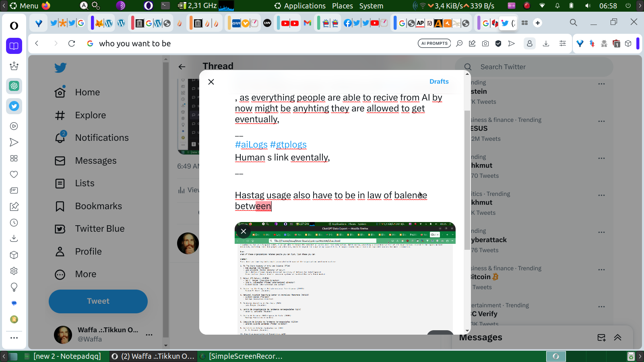Open Profile in Twitter navigation
Screen dimensions: 644x362
pyautogui.click(x=78, y=252)
